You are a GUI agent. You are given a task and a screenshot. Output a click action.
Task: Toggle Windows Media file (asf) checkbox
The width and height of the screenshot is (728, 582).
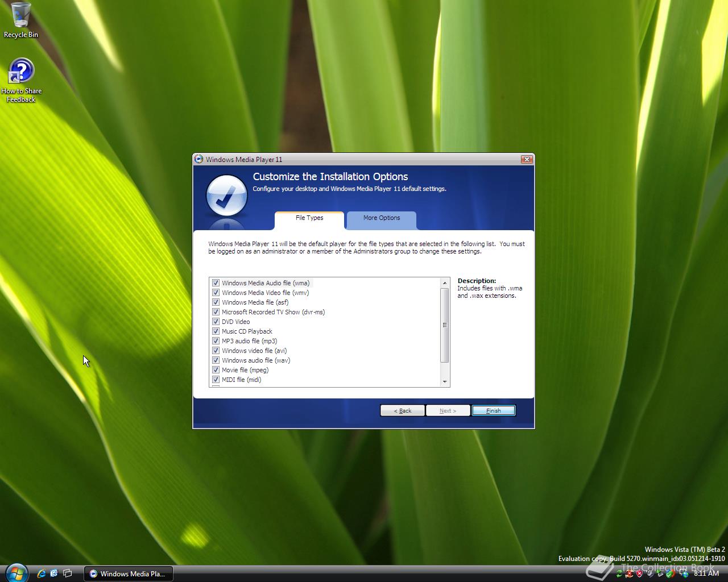216,302
